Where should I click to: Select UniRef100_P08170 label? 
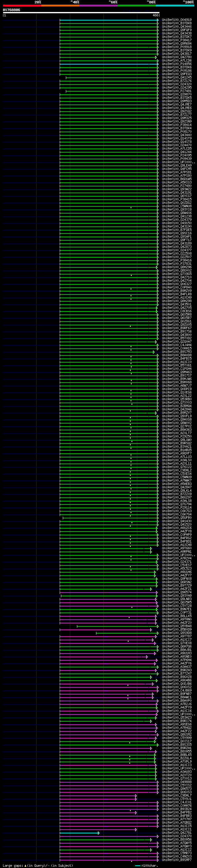177,132
